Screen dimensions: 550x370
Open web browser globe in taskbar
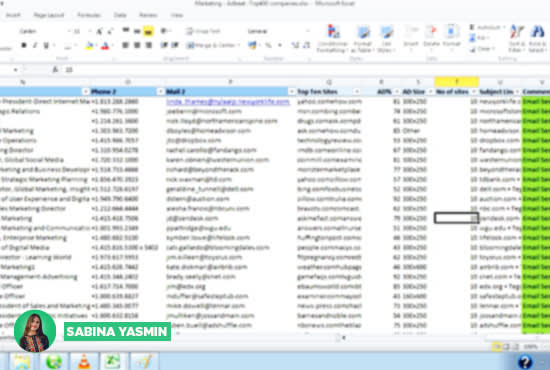coord(53,362)
